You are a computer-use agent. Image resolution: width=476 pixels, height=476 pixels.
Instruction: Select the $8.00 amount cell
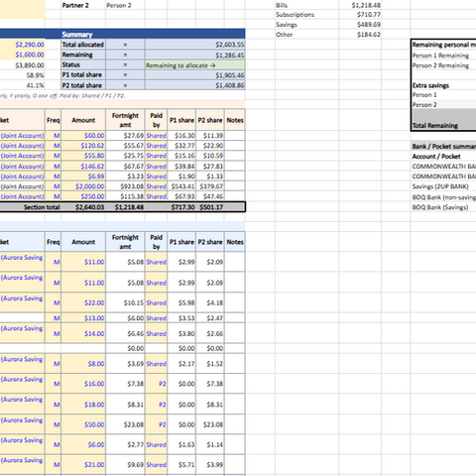tap(83, 364)
